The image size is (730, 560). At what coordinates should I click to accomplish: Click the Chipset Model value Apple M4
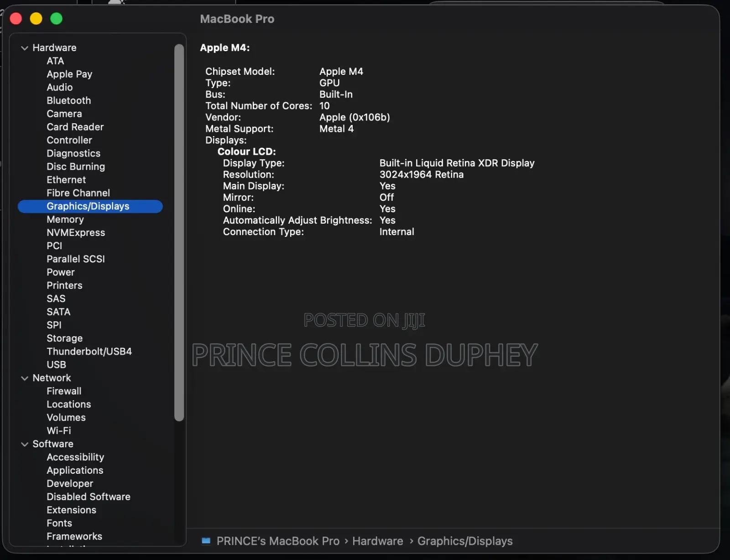point(341,72)
